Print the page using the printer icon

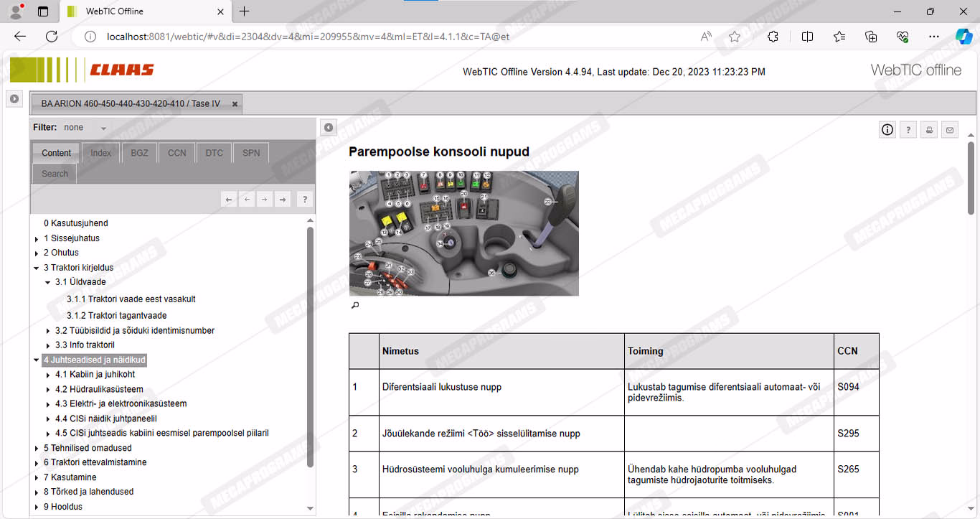929,130
